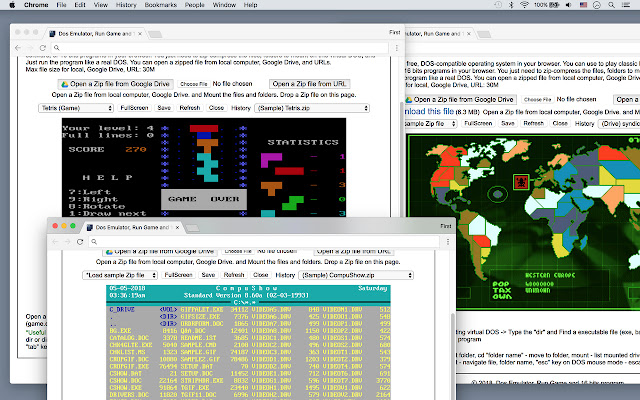Click Save in the CompuShow window
The width and height of the screenshot is (640, 400).
pyautogui.click(x=208, y=275)
